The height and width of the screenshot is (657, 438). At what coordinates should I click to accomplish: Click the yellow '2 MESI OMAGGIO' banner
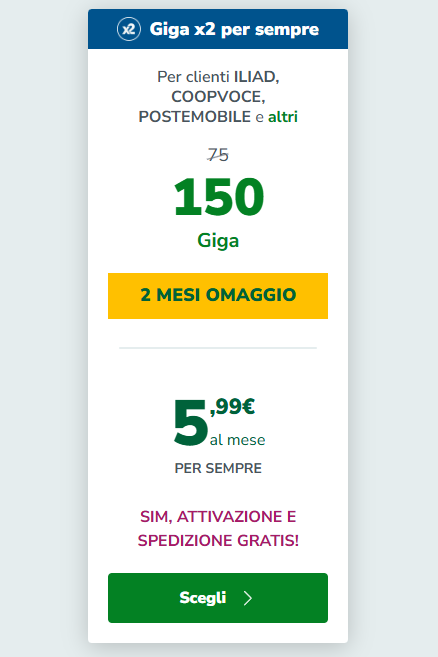pyautogui.click(x=218, y=295)
